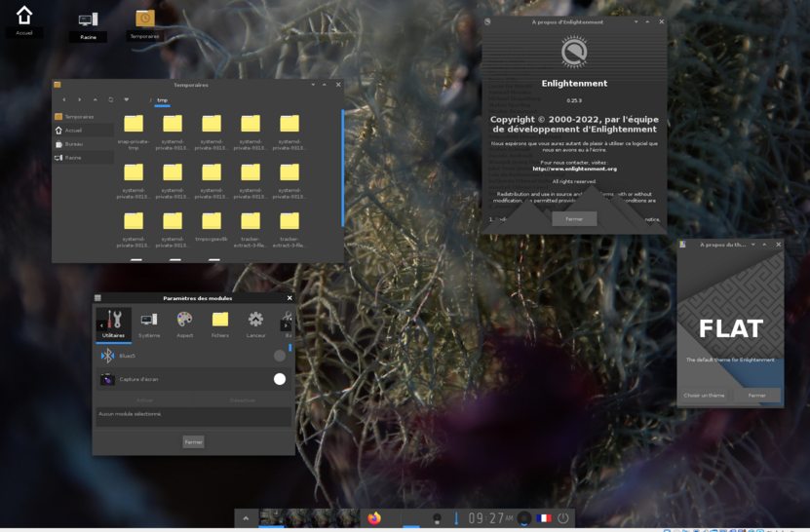Image resolution: width=810 pixels, height=532 pixels.
Task: Click the file manager vertical scrollbar
Action: pyautogui.click(x=342, y=168)
